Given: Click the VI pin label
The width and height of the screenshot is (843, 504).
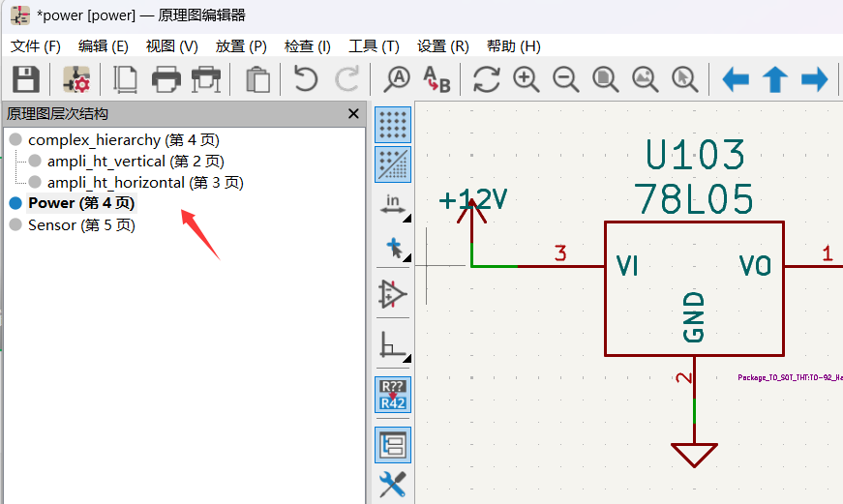Looking at the screenshot, I should (x=627, y=265).
